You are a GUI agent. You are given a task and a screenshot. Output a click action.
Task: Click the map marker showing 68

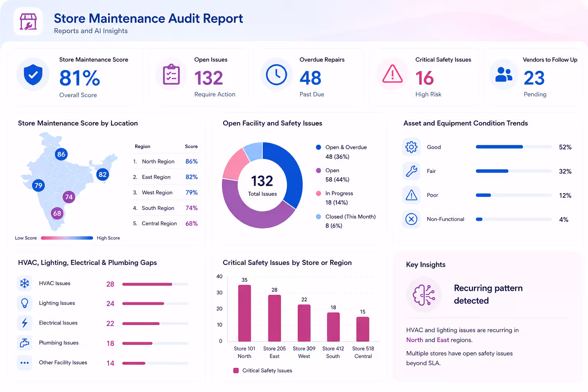[x=57, y=213]
